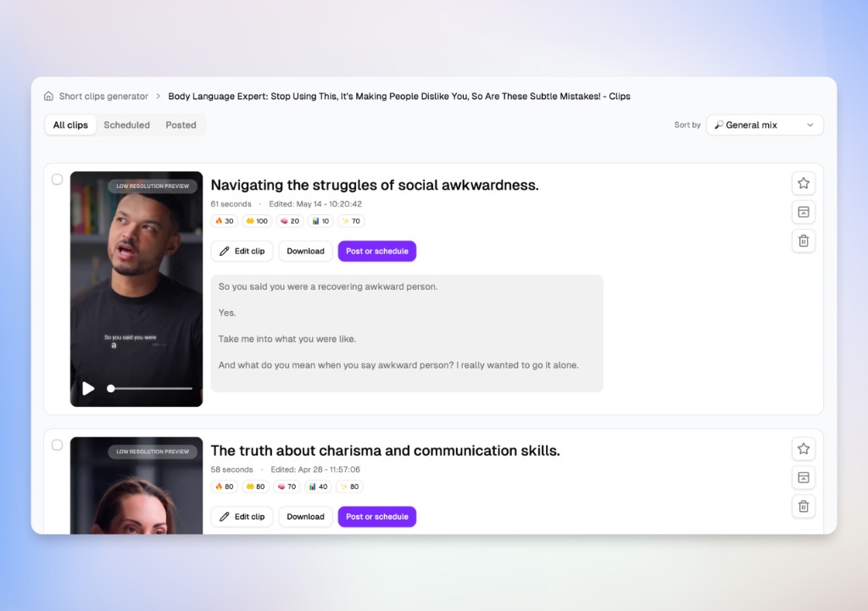Click transcript line 'Take me into what you were like.'
Viewport: 868px width, 611px height.
click(x=287, y=339)
